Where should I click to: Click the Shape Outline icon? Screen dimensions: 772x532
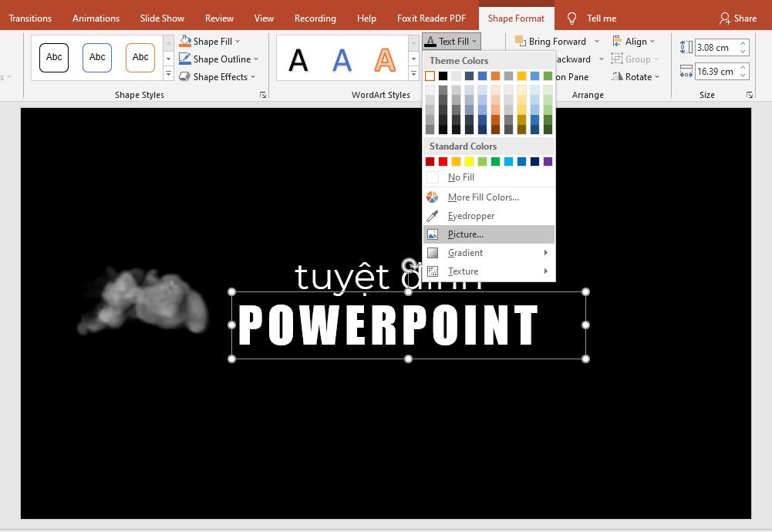[x=185, y=59]
